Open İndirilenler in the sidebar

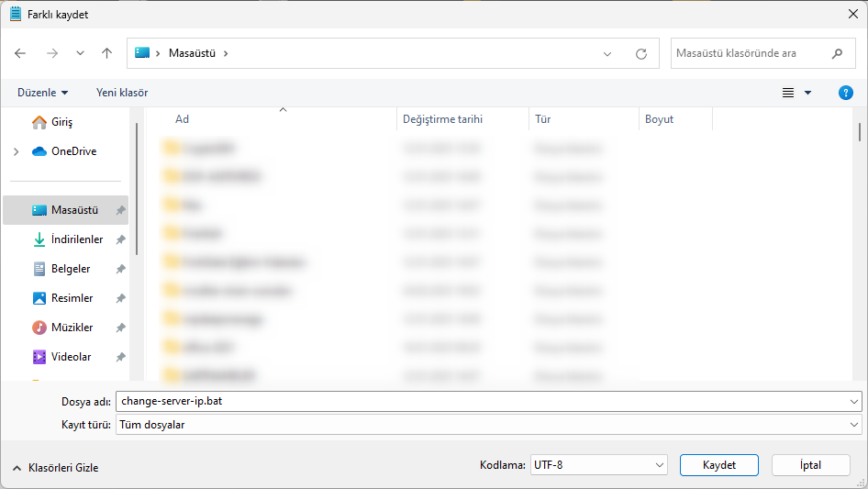coord(76,239)
